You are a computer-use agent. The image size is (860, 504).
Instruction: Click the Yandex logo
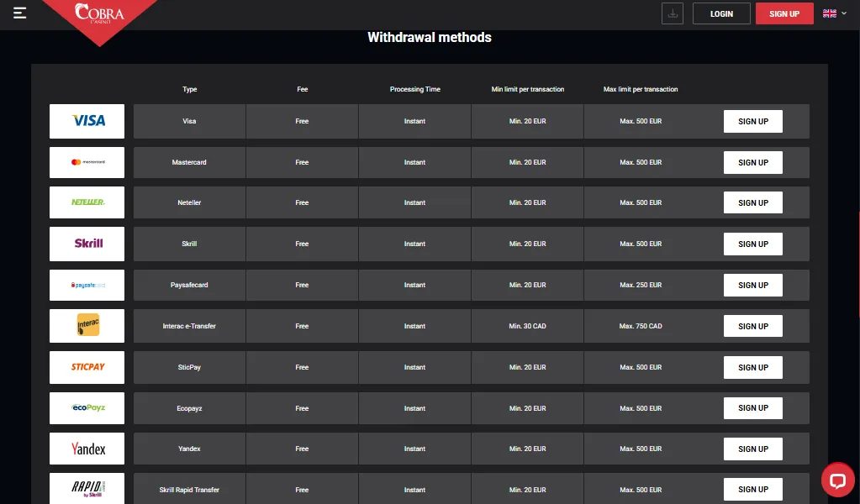coord(87,449)
